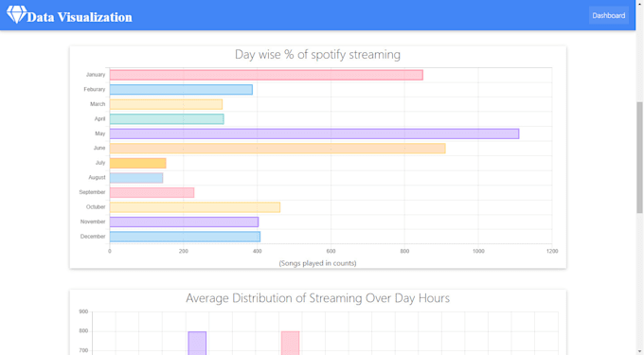
Task: Select the October bar in the chart
Action: coord(195,207)
